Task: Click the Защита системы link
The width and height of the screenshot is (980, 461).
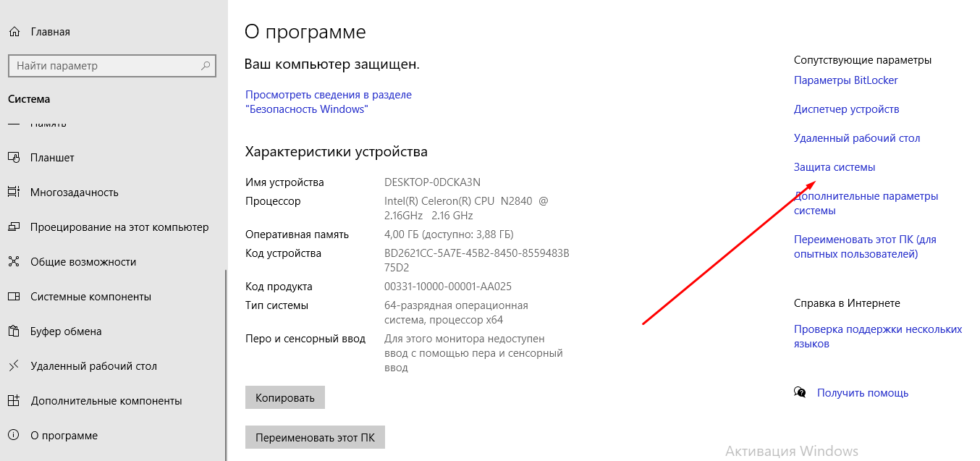Action: pos(835,166)
